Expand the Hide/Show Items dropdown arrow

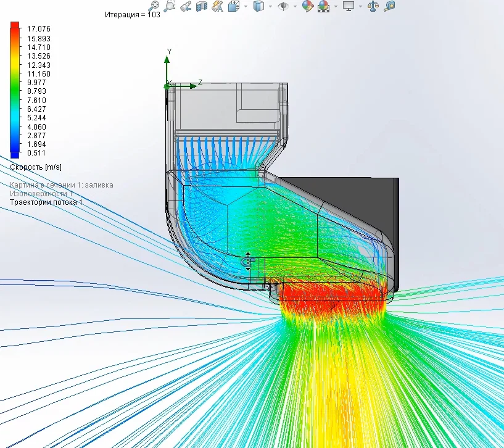(295, 6)
